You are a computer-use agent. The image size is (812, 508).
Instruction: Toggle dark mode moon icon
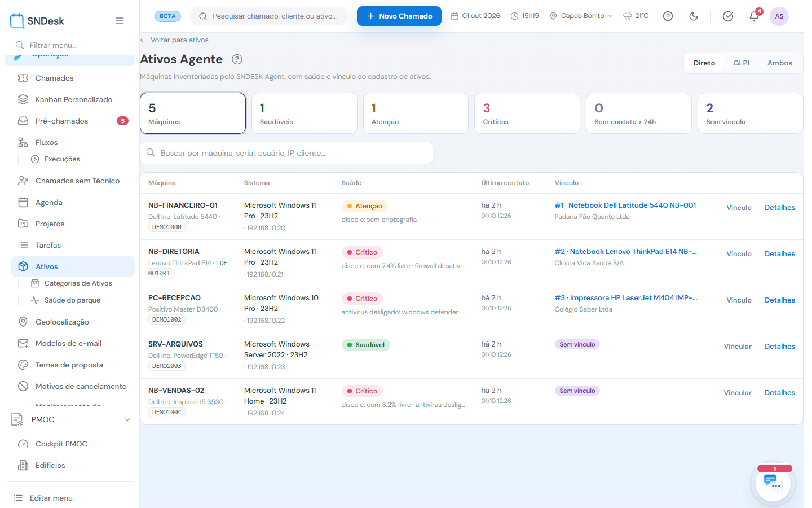(694, 16)
